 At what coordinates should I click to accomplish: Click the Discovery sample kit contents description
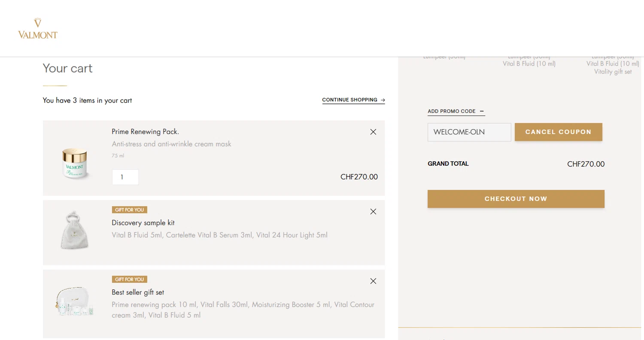pyautogui.click(x=219, y=235)
